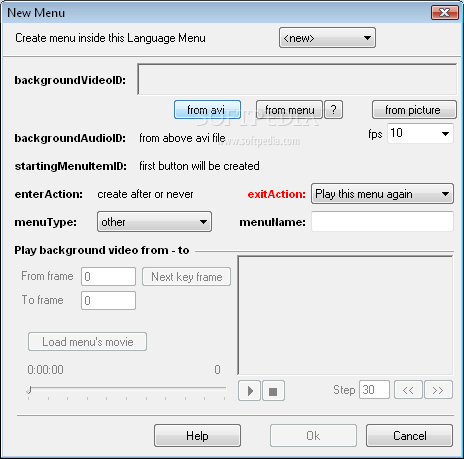The width and height of the screenshot is (464, 459).
Task: Click the stop button under preview
Action: click(273, 390)
